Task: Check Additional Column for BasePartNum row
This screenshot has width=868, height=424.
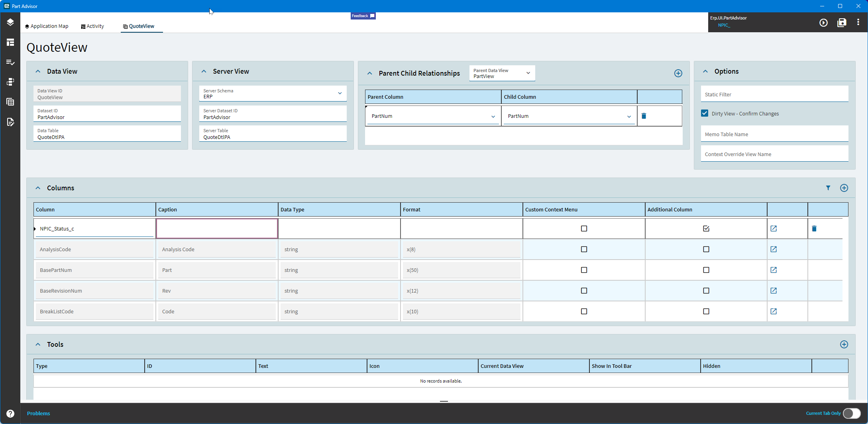Action: (x=706, y=270)
